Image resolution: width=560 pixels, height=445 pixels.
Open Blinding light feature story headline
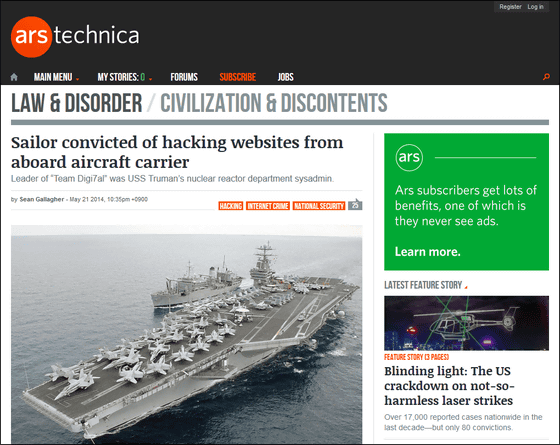coord(449,386)
